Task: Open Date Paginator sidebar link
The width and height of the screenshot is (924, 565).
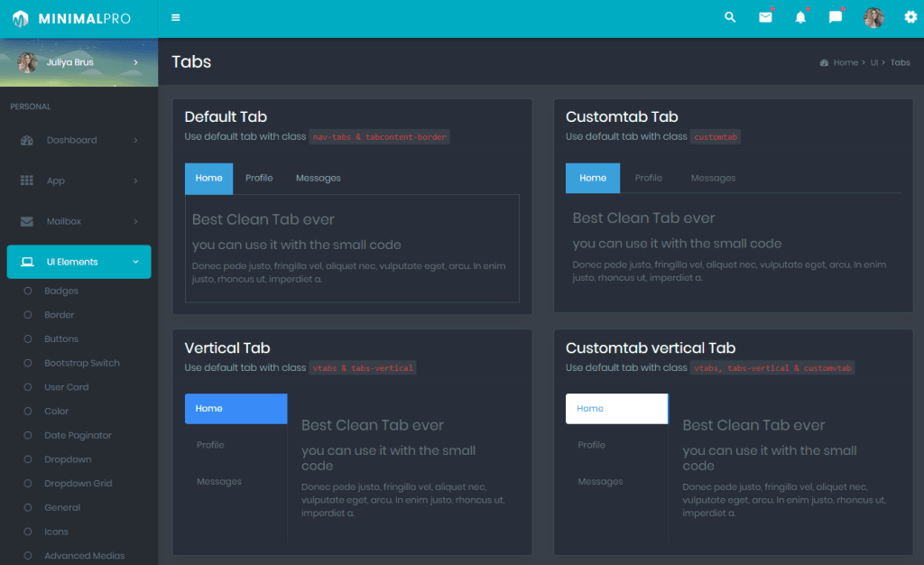Action: pos(78,435)
